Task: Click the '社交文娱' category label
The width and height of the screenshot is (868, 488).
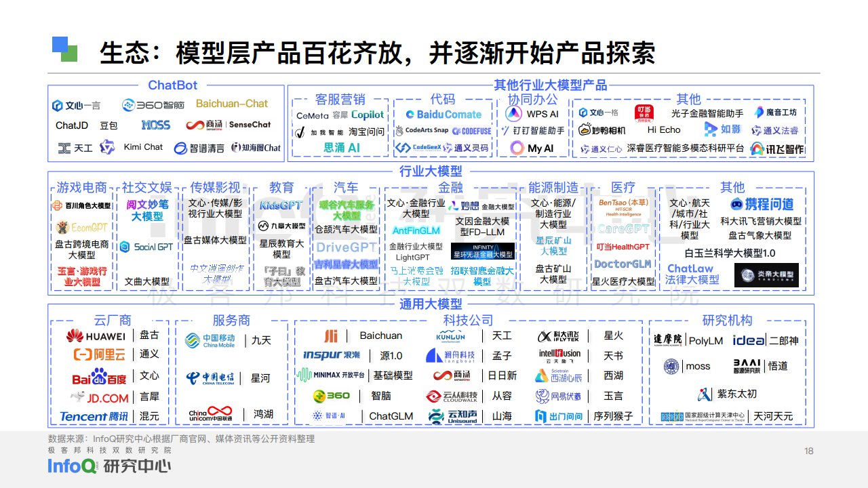Action: pos(147,187)
